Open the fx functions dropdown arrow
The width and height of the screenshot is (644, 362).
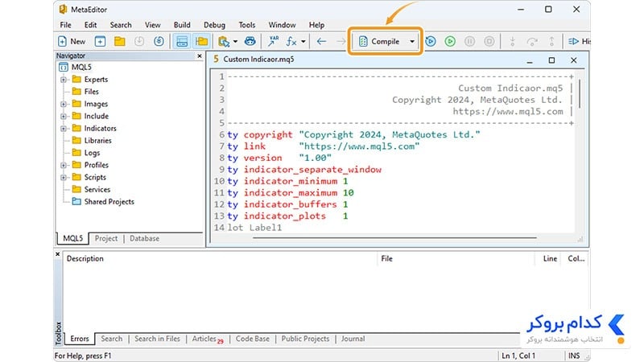click(x=303, y=42)
